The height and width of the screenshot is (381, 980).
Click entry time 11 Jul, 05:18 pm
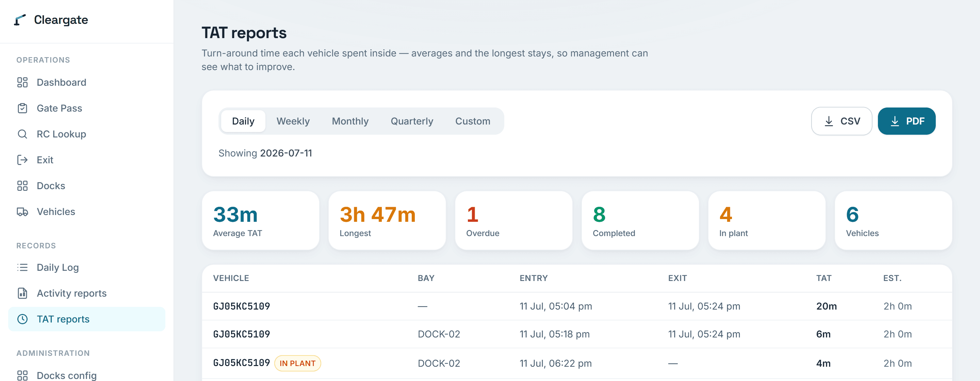point(555,334)
